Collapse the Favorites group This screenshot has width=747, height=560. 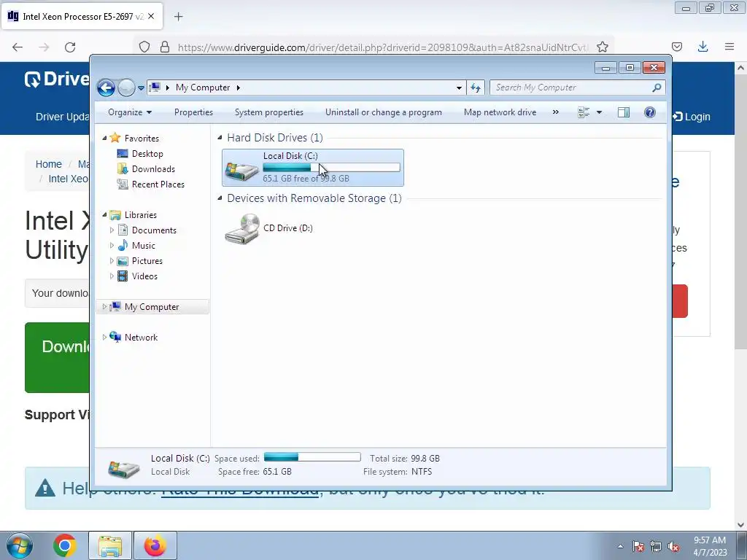105,138
